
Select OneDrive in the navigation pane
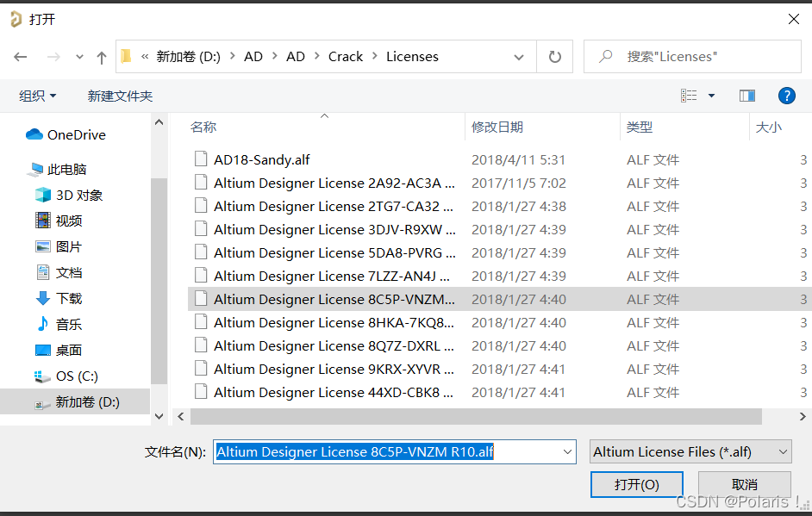pos(66,134)
